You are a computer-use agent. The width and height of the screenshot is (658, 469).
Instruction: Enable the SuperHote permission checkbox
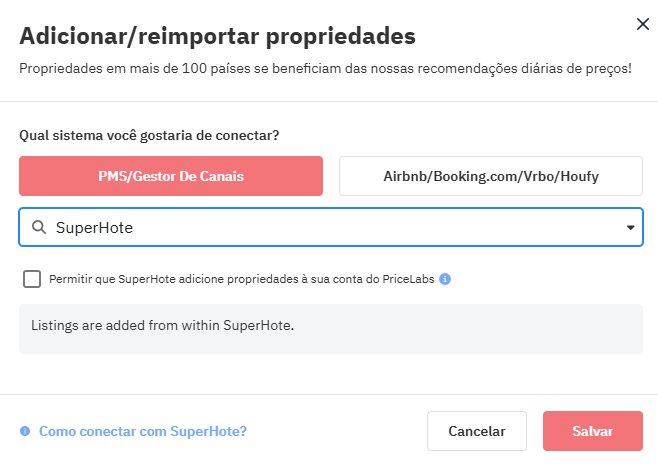coord(32,279)
